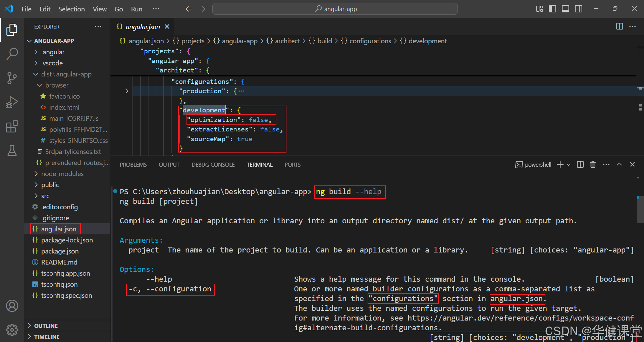Open the Search view in activity bar
Screen dimensions: 644x342
(x=12, y=54)
